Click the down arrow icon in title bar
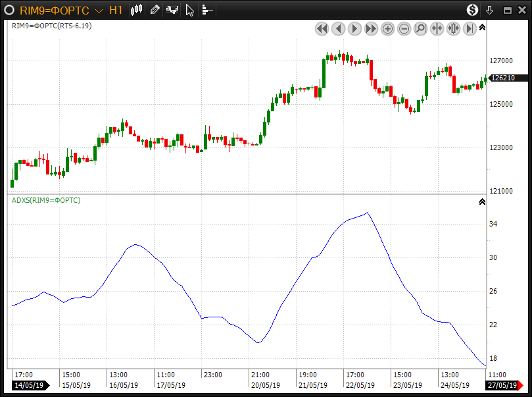This screenshot has height=397, width=532. point(489,10)
